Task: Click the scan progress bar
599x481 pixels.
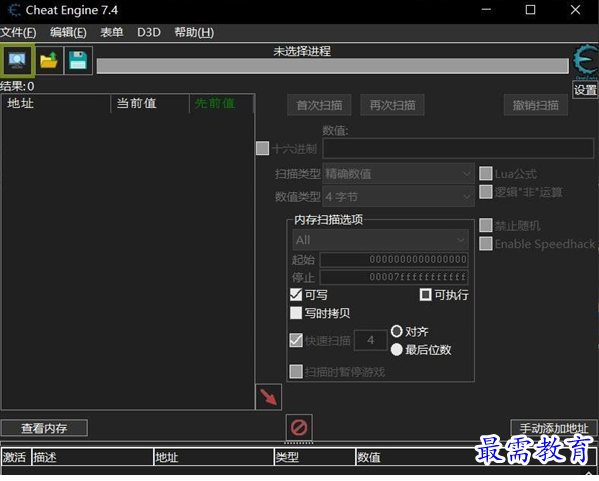Action: [x=332, y=66]
